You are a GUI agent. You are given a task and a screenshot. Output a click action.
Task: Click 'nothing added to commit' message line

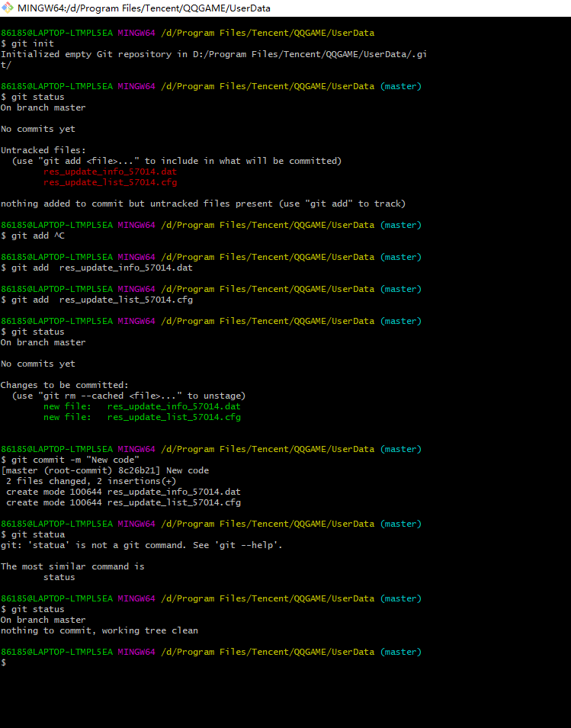point(203,204)
